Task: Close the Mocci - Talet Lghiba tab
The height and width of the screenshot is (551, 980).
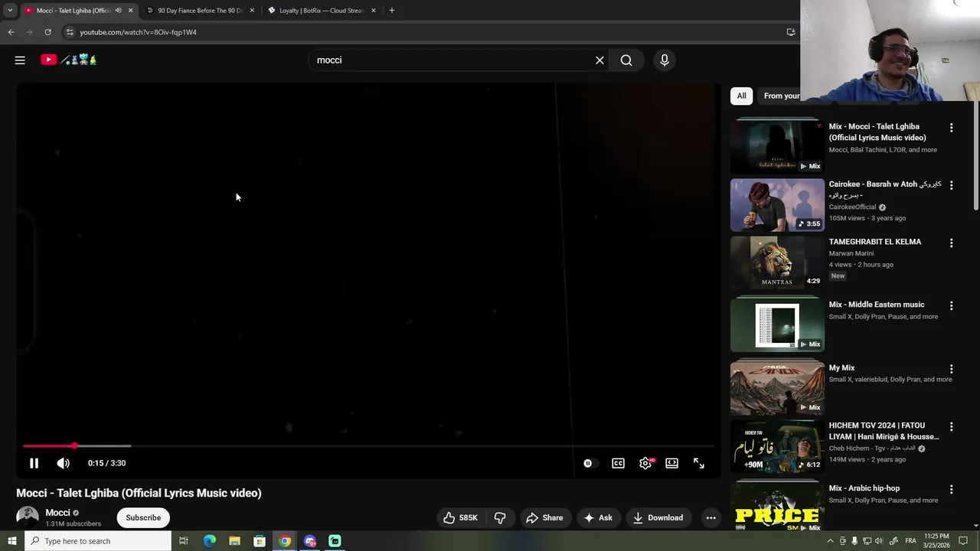Action: pos(130,11)
